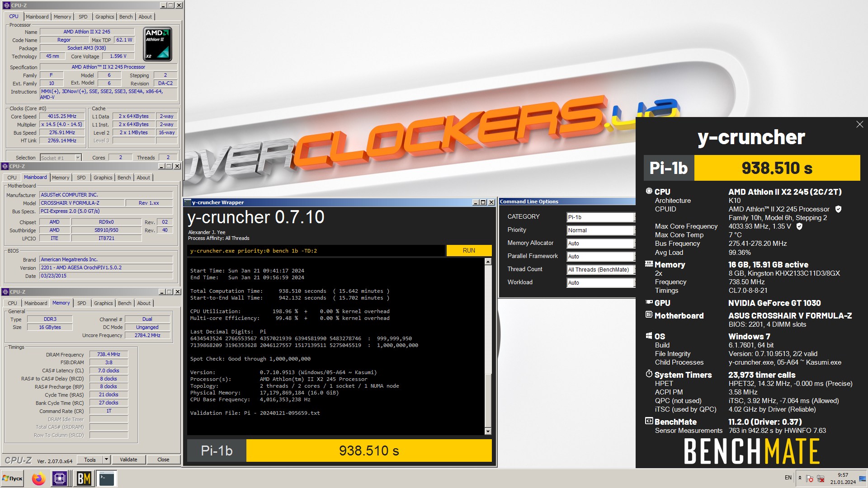Click the DRAM Frequency value 738.4 MHz

108,354
